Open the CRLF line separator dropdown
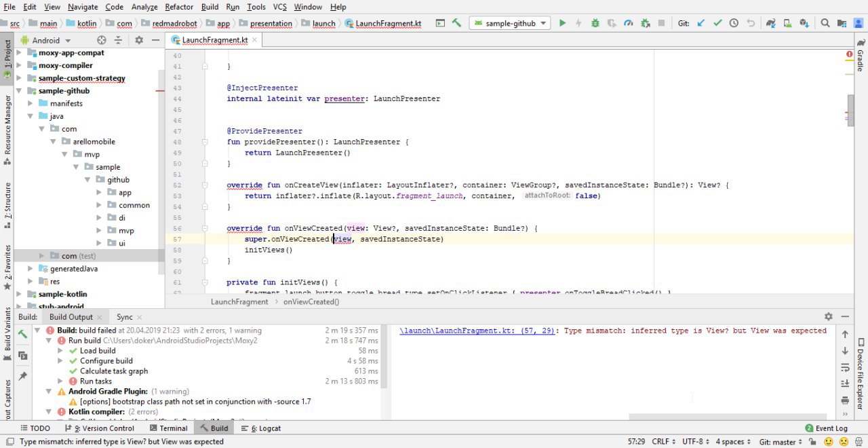868x448 pixels. point(664,441)
